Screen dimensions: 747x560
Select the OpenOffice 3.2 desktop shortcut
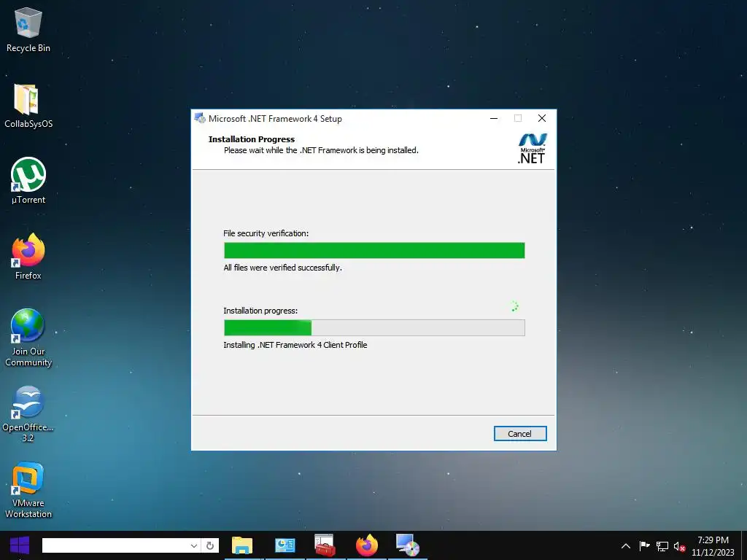pos(28,414)
